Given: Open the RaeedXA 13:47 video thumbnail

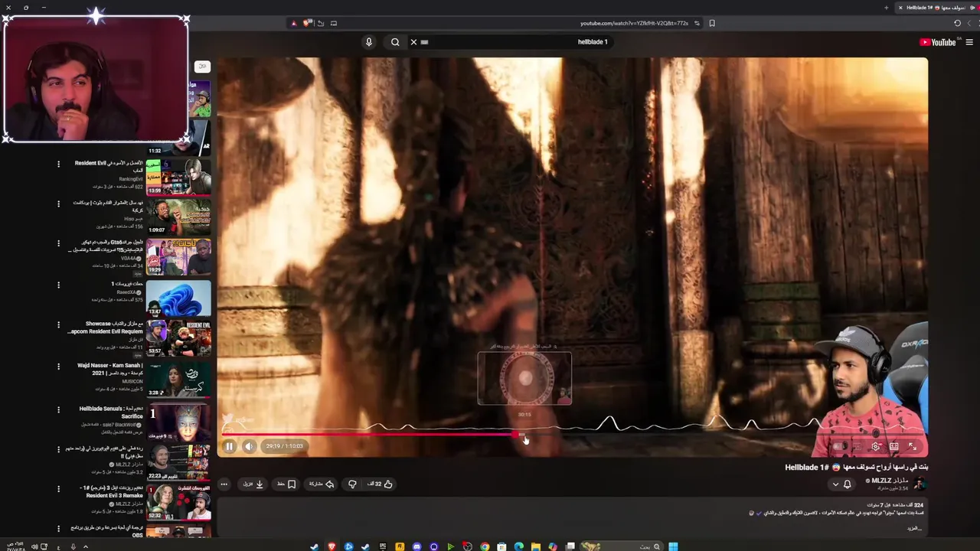Looking at the screenshot, I should [x=178, y=298].
